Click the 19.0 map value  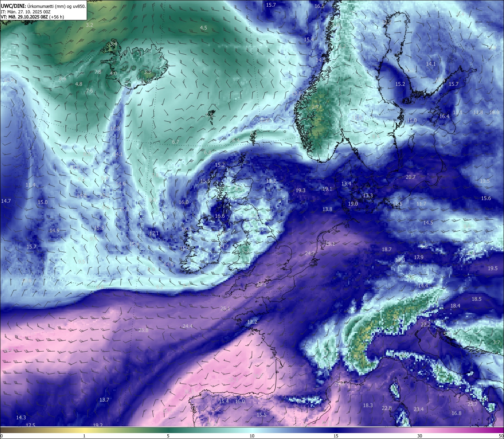353,204
